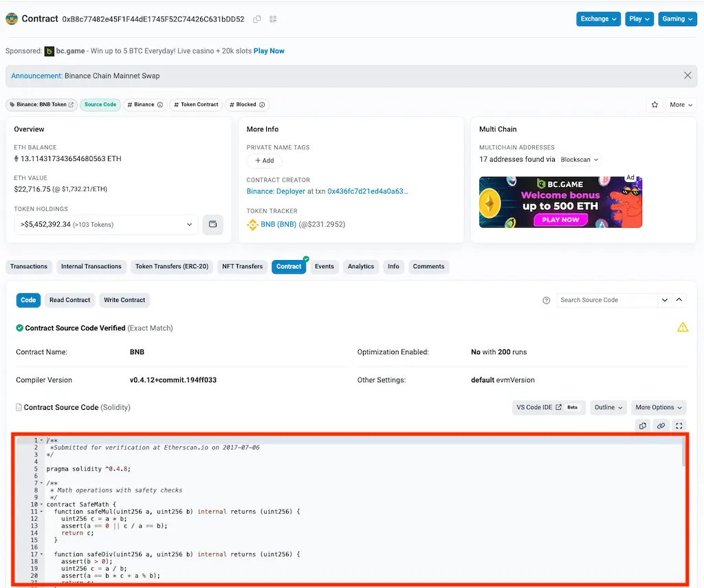Open the Exchange dropdown
Viewport: 704px width, 588px height.
[599, 19]
